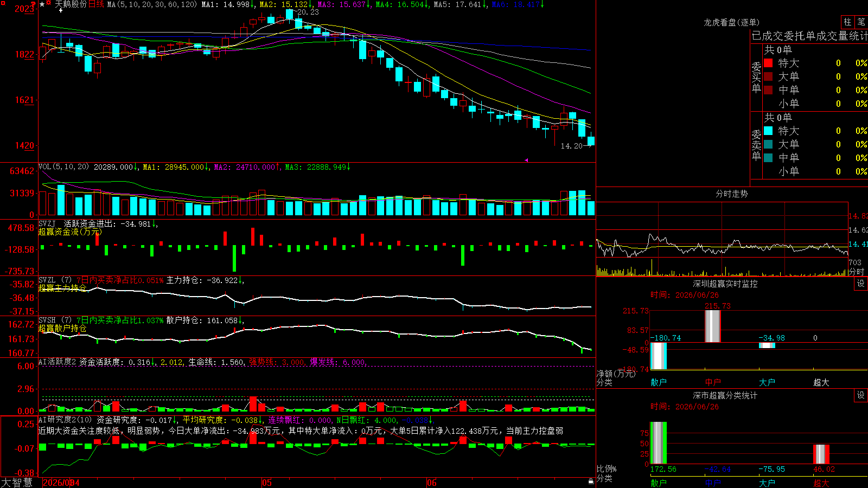Switch 龙虎看盘 to 柱 bar view

[847, 22]
